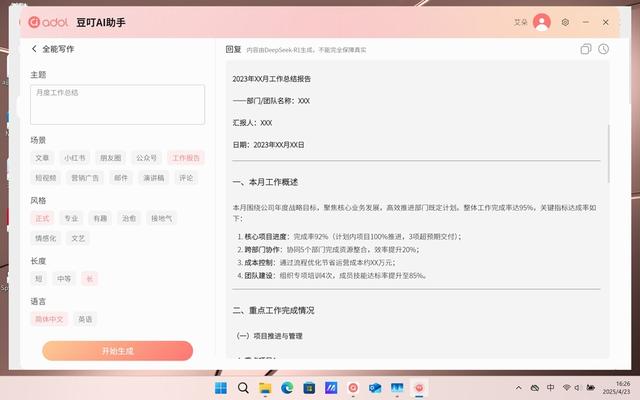Switch language to 英语
The image size is (640, 400).
click(85, 319)
